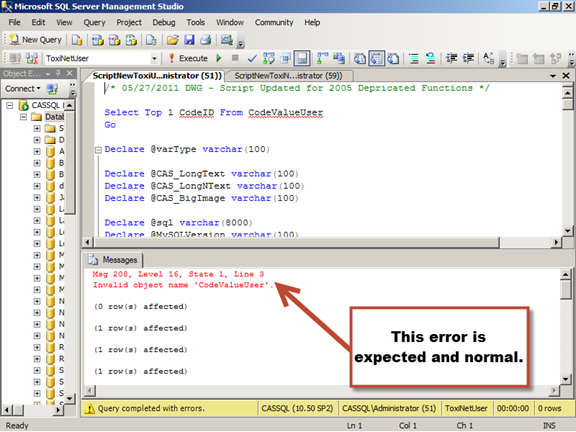Click the query editor horizontal scrollbar thumb
Image resolution: width=576 pixels, height=432 pixels.
296,242
